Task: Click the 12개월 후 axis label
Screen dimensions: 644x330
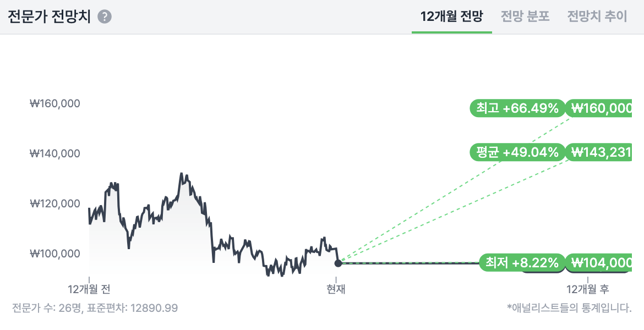Action: click(588, 289)
